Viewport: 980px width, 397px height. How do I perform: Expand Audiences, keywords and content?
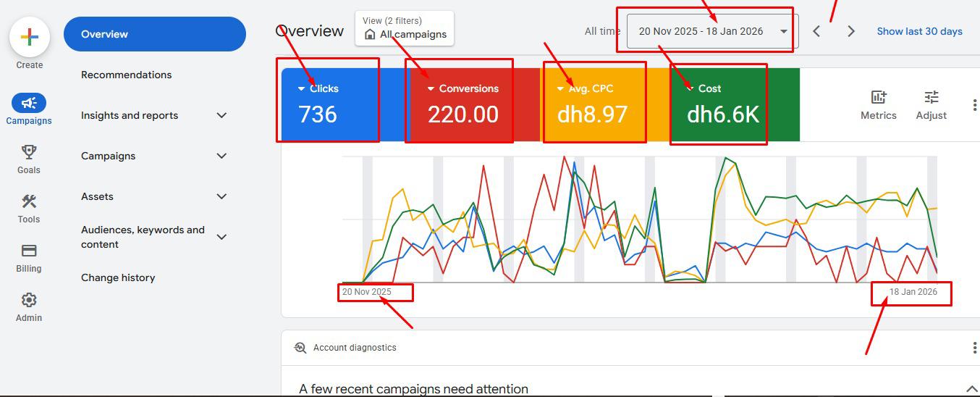(x=221, y=237)
